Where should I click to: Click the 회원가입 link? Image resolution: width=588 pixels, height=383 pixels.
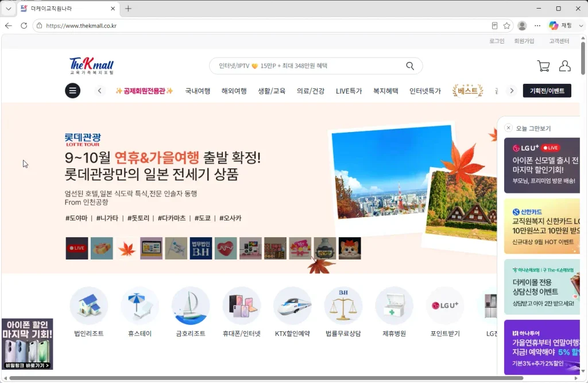click(524, 41)
